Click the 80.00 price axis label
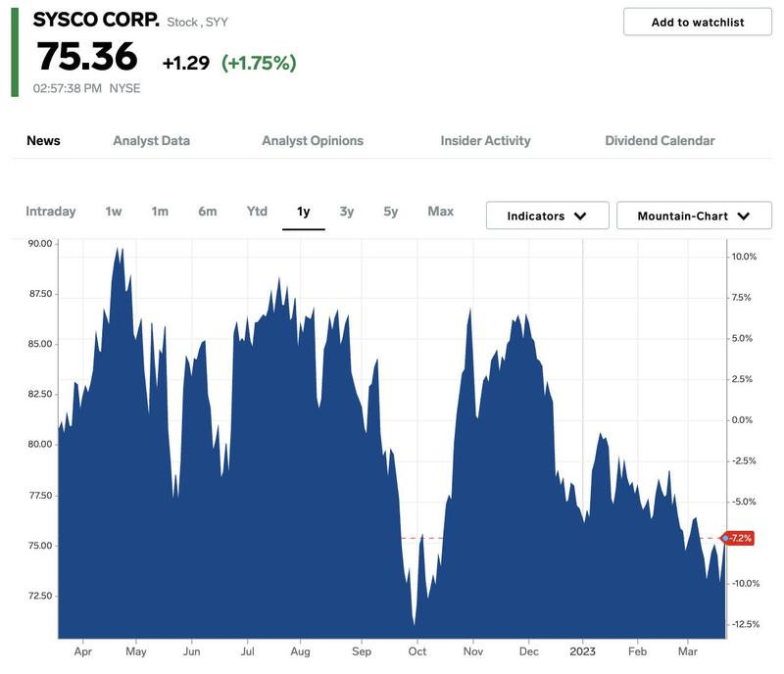 (40, 444)
